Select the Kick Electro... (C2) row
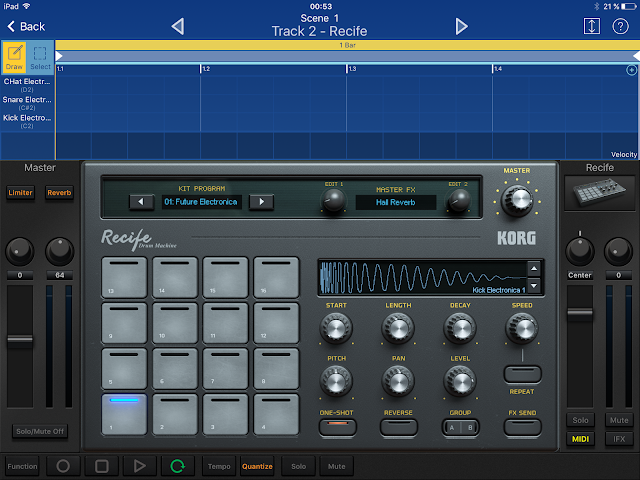Viewport: 640px width, 480px height. tap(27, 121)
